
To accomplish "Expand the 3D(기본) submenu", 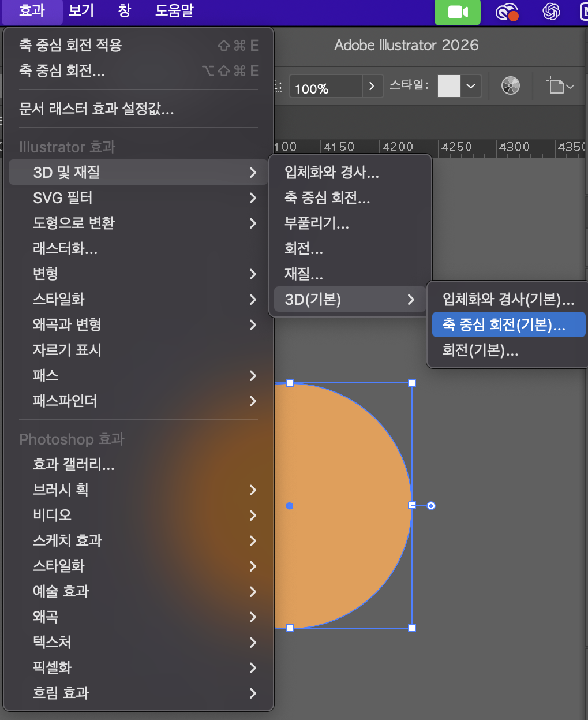I will 350,299.
